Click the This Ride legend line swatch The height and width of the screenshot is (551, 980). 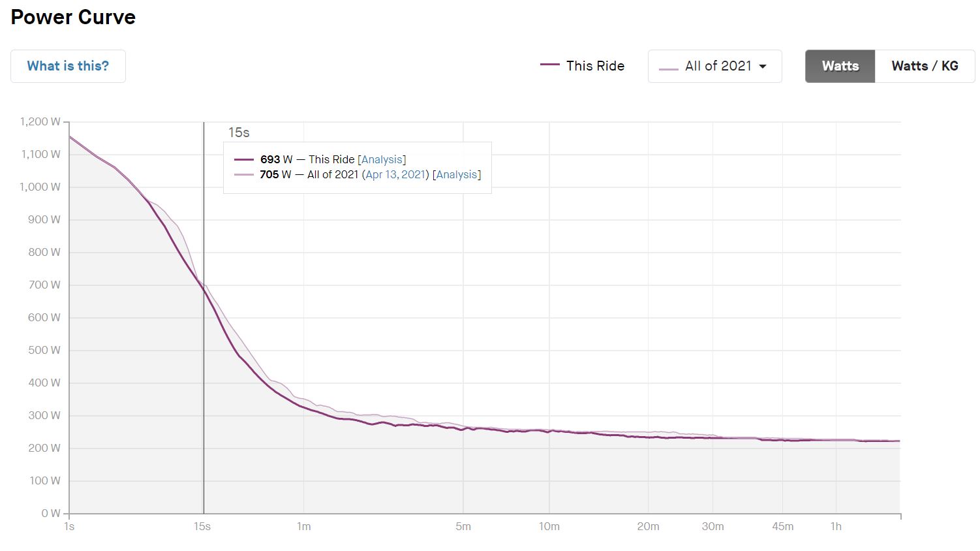(551, 65)
